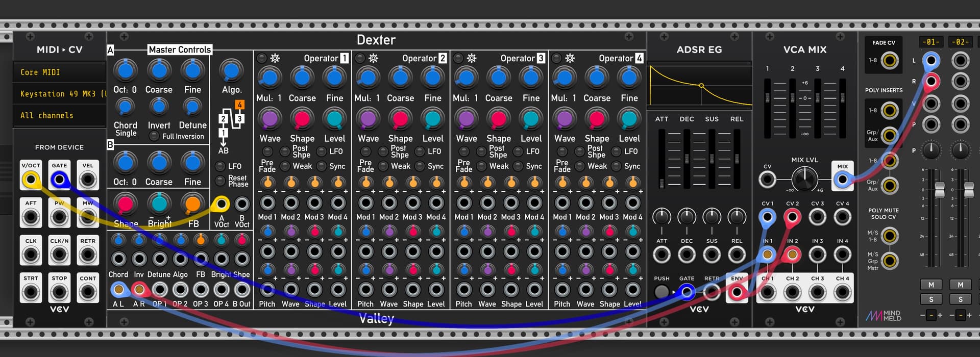Open the All channels MIDI dropdown
The height and width of the screenshot is (357, 980).
tap(59, 115)
